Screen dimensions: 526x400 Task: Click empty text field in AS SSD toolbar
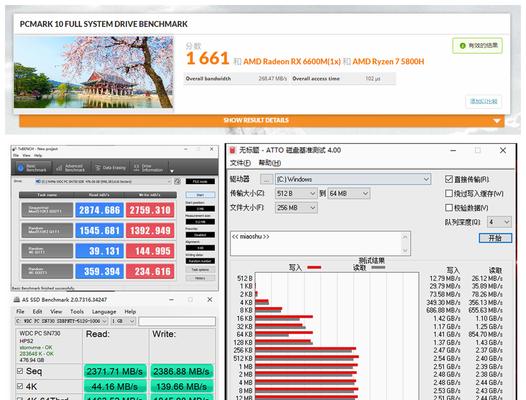tap(177, 321)
